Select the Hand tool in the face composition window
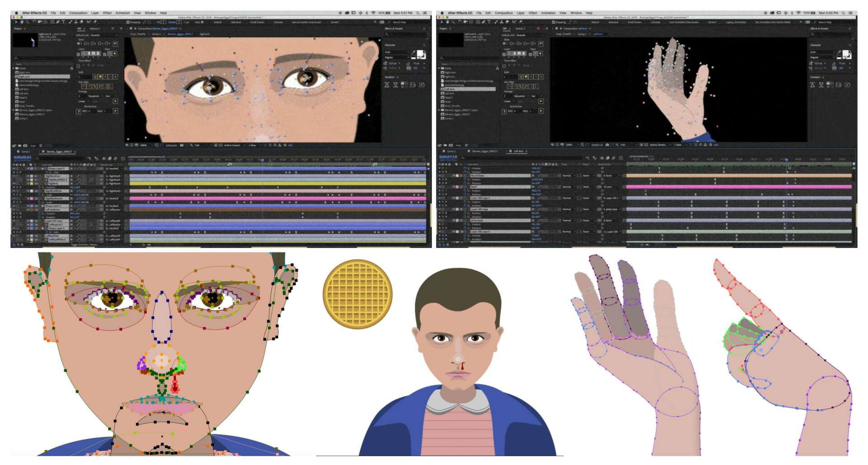Image resolution: width=868 pixels, height=465 pixels. 22,22
